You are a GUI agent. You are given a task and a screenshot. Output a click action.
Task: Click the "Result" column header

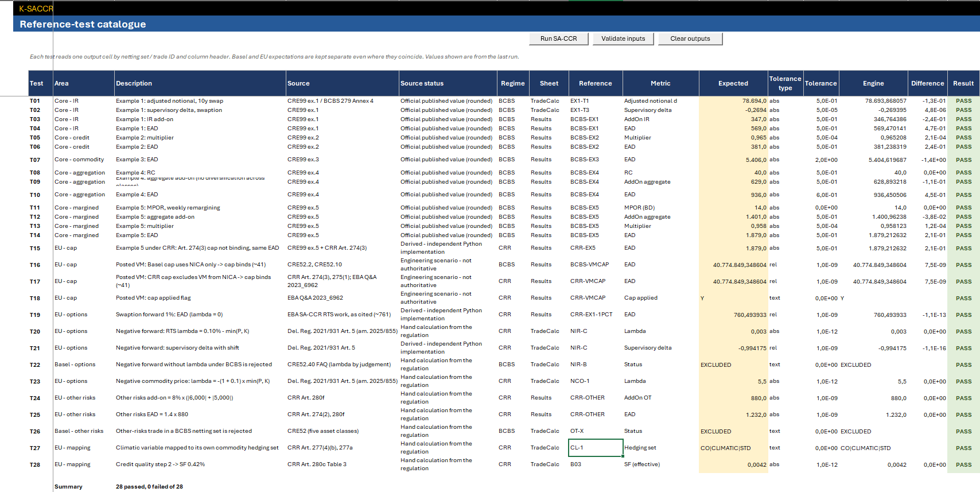[963, 83]
